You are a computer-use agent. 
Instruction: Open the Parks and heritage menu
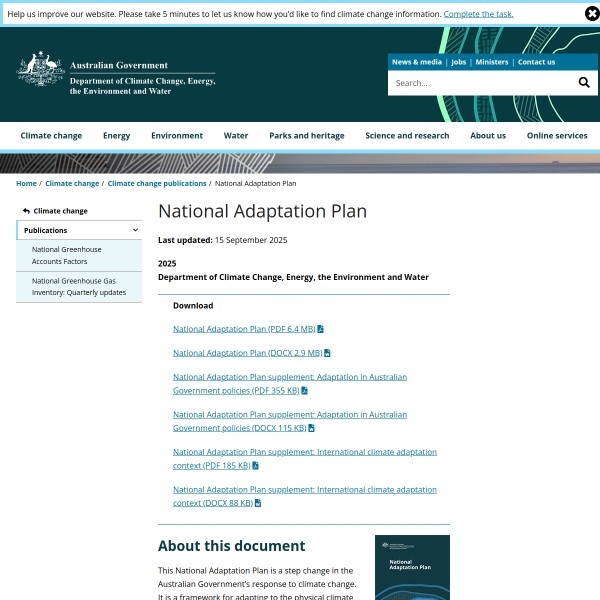[x=306, y=136]
